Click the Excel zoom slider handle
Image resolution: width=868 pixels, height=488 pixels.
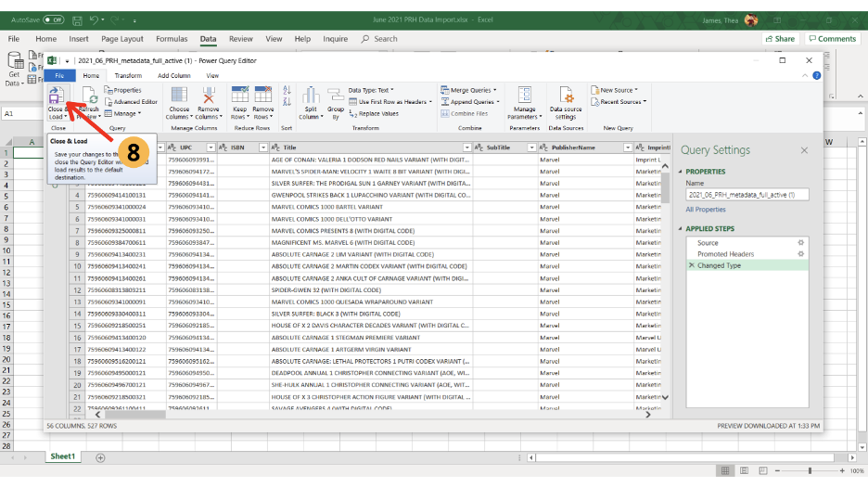pos(810,470)
